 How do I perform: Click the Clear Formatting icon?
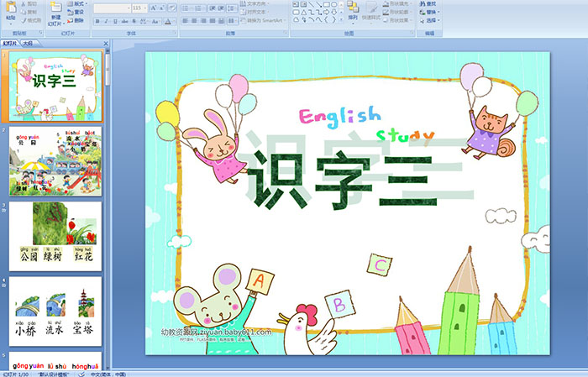click(x=172, y=8)
